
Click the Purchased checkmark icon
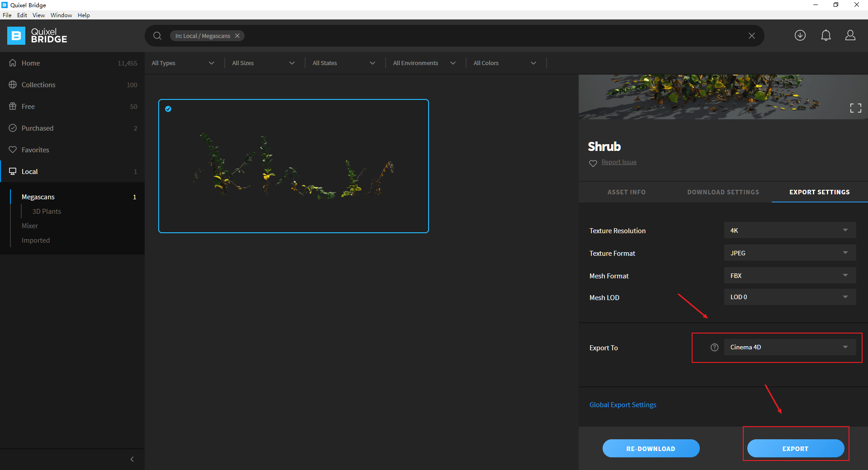(x=13, y=128)
